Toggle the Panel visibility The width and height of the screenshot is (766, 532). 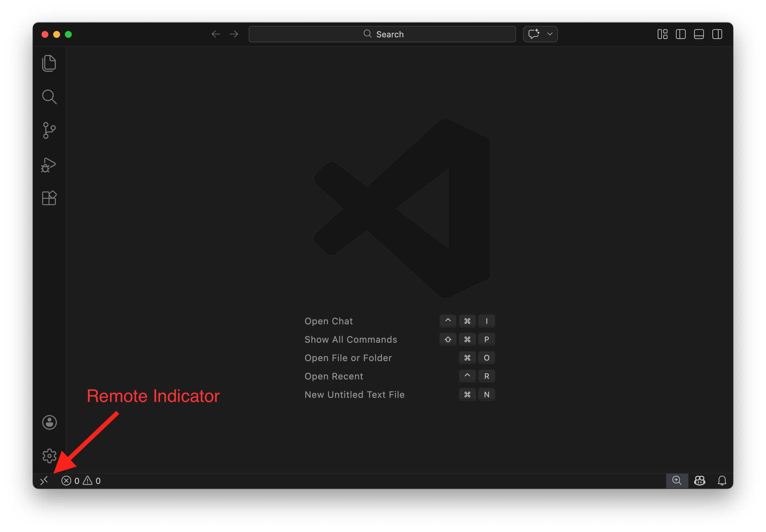click(x=699, y=34)
